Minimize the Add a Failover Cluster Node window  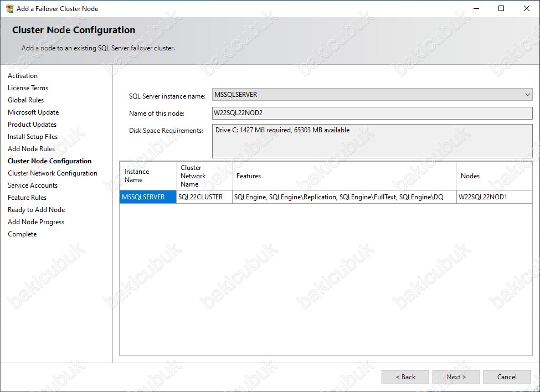pyautogui.click(x=476, y=9)
